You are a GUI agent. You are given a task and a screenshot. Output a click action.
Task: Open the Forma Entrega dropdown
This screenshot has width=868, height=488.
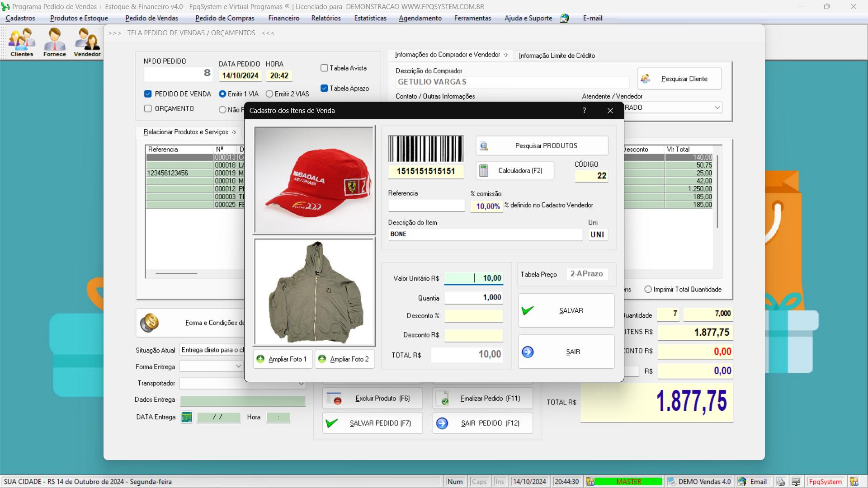[x=238, y=366]
